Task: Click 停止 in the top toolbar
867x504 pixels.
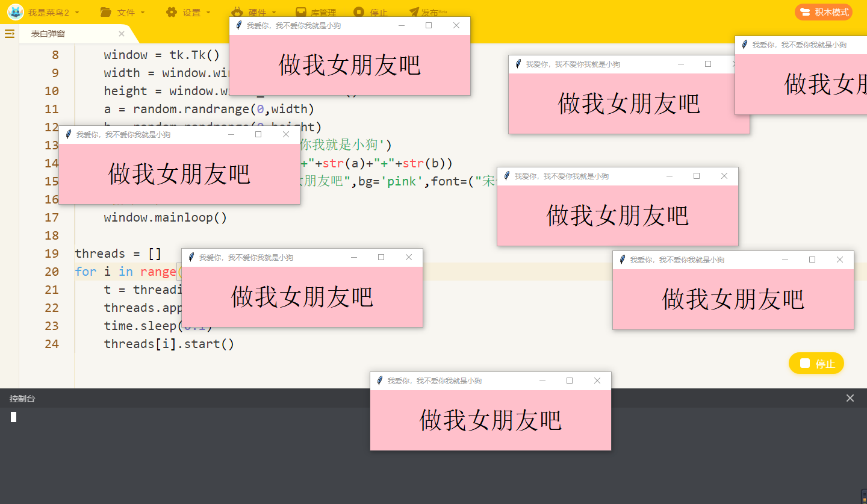Action: [x=371, y=12]
